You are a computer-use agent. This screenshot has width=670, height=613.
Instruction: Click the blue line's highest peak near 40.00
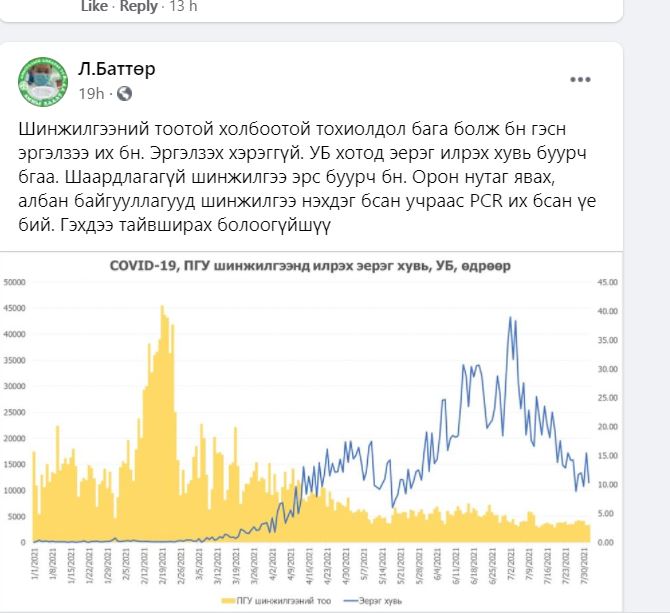click(511, 319)
